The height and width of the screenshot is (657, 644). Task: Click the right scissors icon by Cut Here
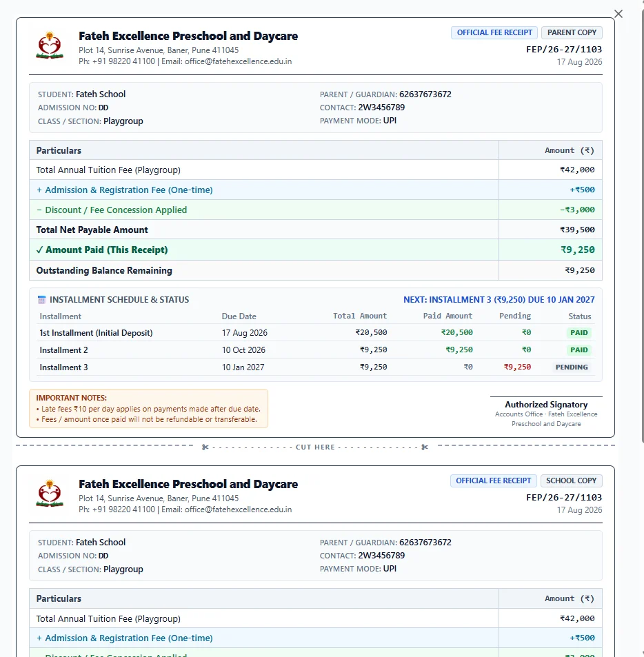(x=425, y=447)
